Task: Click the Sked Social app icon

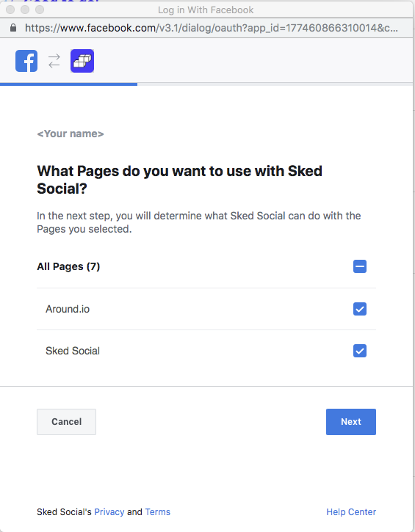Action: click(82, 61)
